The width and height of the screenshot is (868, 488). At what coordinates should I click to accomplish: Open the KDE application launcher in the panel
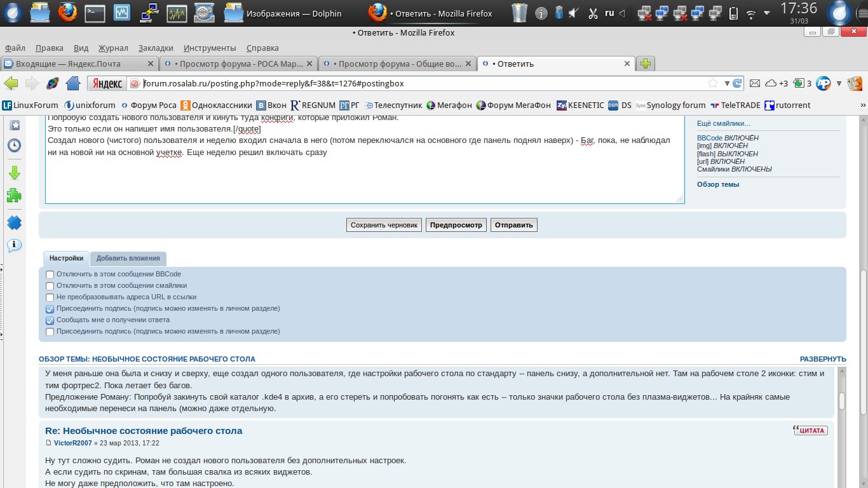[x=12, y=13]
